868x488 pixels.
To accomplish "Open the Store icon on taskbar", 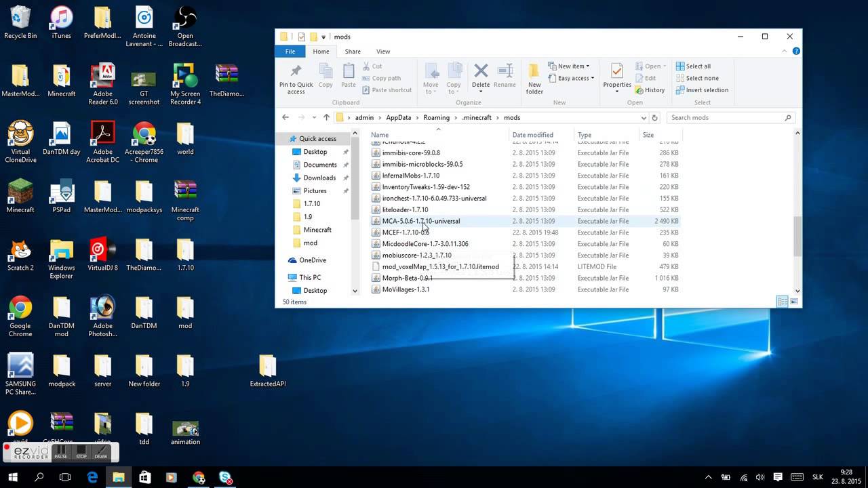I will click(x=145, y=477).
